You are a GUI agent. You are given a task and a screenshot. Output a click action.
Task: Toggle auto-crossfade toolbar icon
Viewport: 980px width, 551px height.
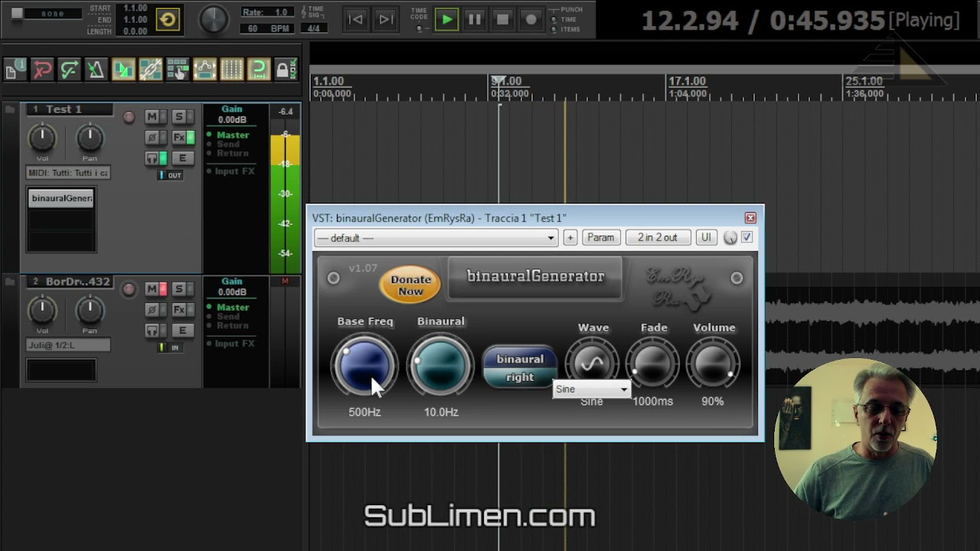pos(123,70)
